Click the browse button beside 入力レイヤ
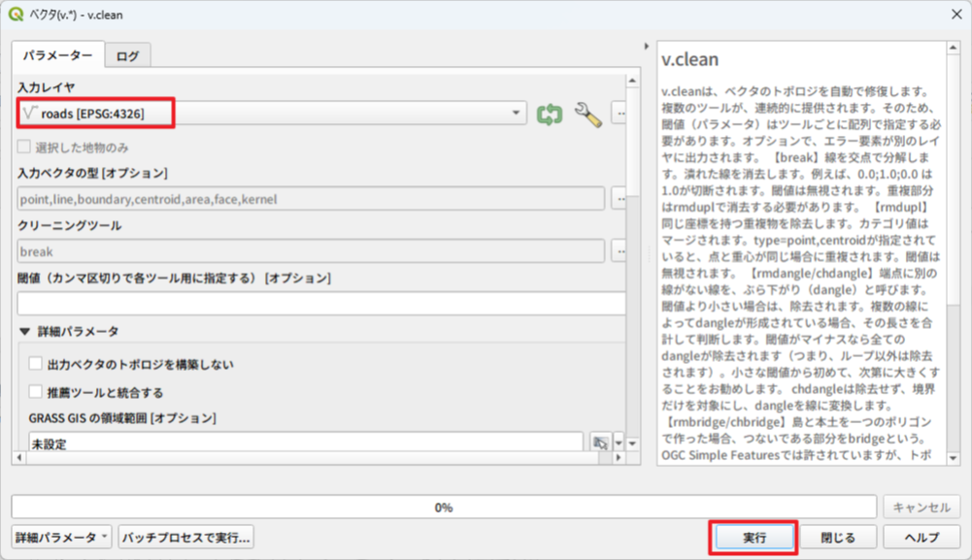This screenshot has height=560, width=972. [x=619, y=114]
